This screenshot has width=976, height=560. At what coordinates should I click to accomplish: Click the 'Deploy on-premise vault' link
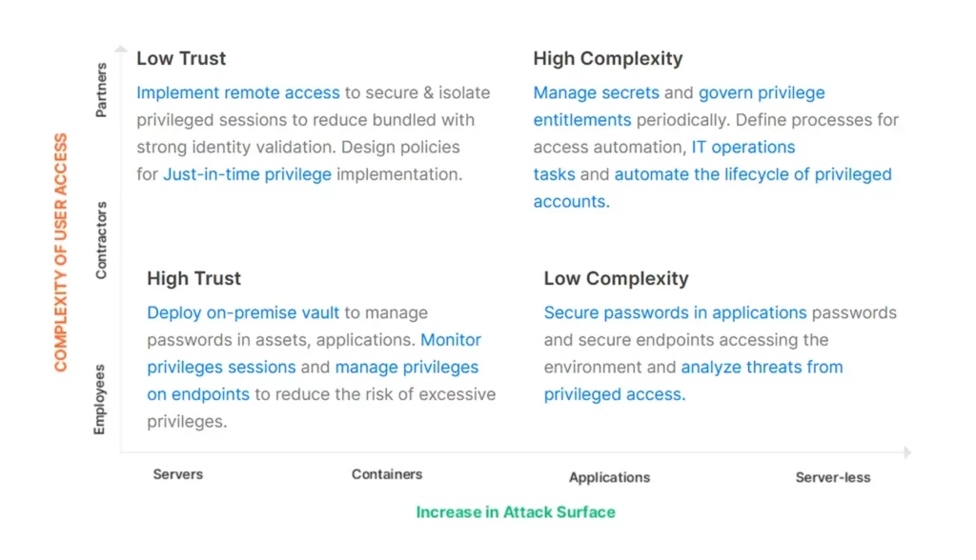pos(243,312)
